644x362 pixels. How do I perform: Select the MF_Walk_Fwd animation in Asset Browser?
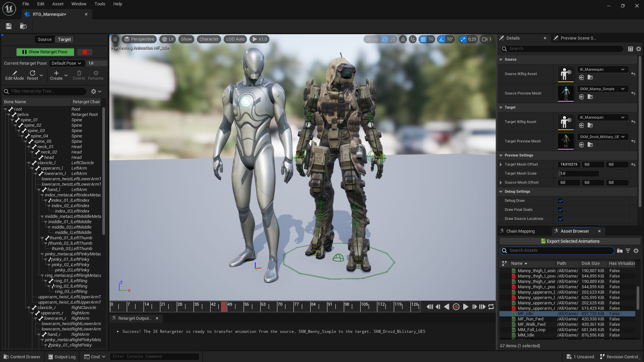[532, 324]
